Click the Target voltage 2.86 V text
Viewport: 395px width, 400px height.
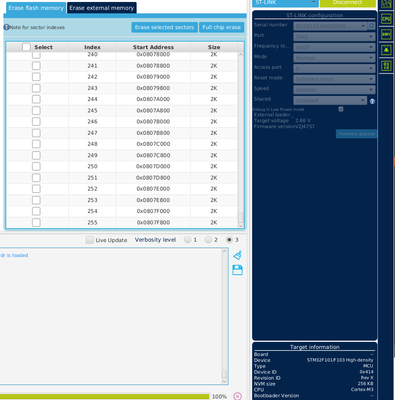point(282,121)
